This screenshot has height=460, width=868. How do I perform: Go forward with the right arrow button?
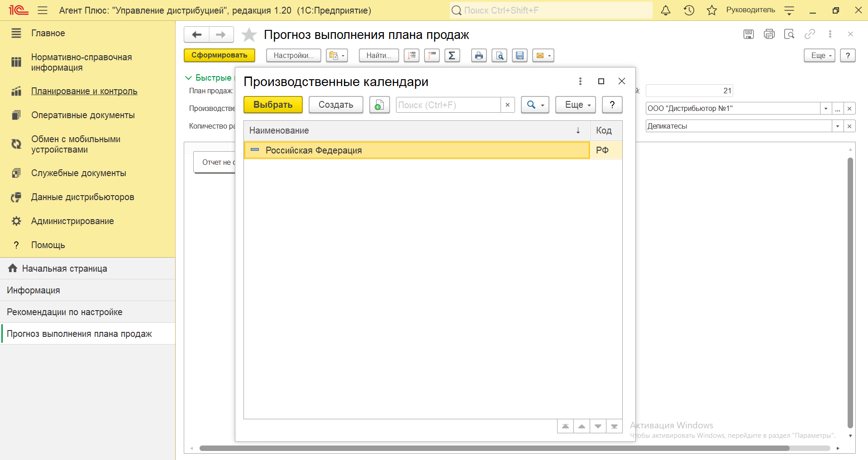coord(221,35)
